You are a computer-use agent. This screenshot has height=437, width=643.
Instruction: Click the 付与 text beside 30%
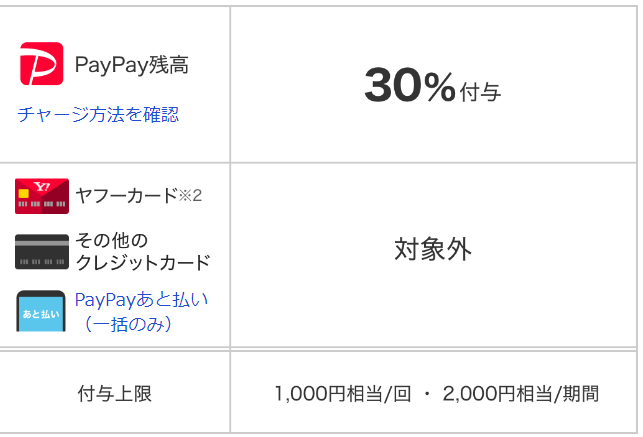tap(481, 92)
